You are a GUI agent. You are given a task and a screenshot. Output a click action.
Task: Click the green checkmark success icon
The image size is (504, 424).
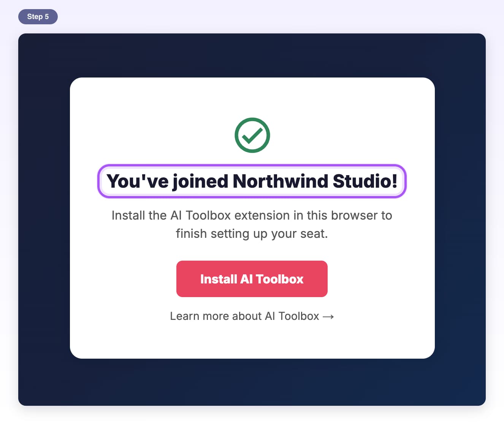tap(252, 135)
